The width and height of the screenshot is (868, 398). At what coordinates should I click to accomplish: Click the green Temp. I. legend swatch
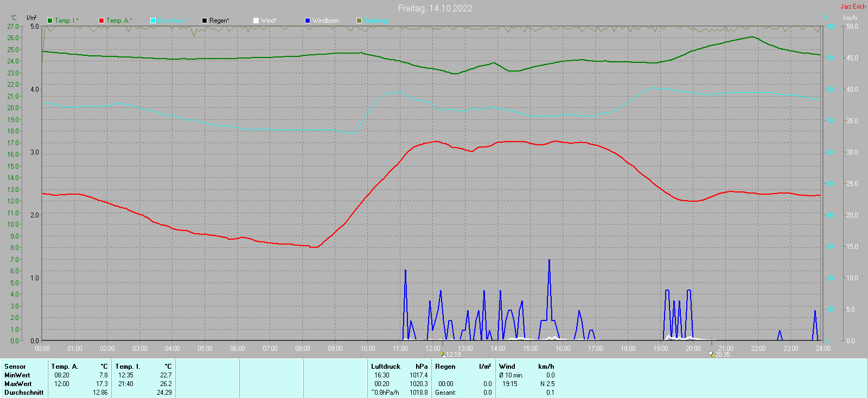(x=50, y=21)
